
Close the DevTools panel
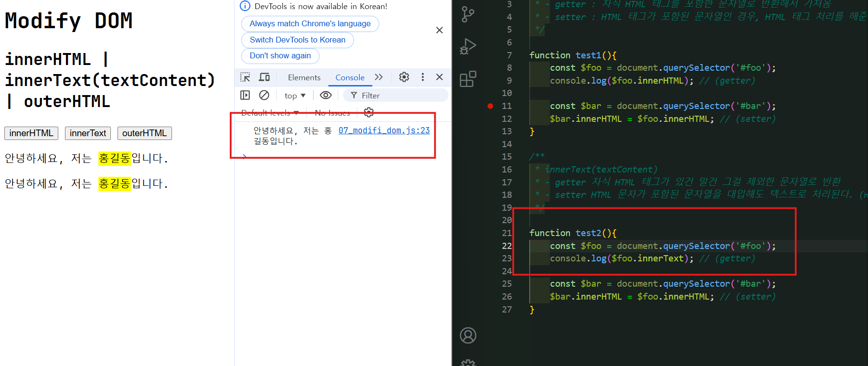pyautogui.click(x=439, y=77)
